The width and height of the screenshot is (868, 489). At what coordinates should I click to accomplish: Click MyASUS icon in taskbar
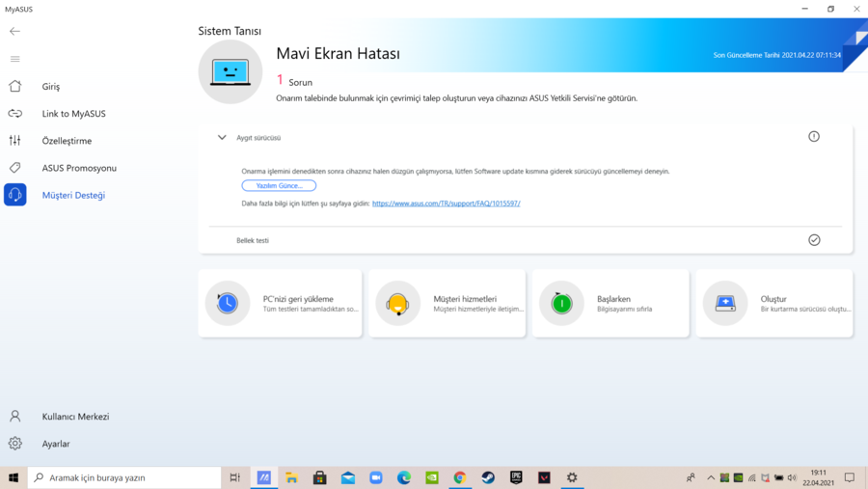(x=264, y=477)
